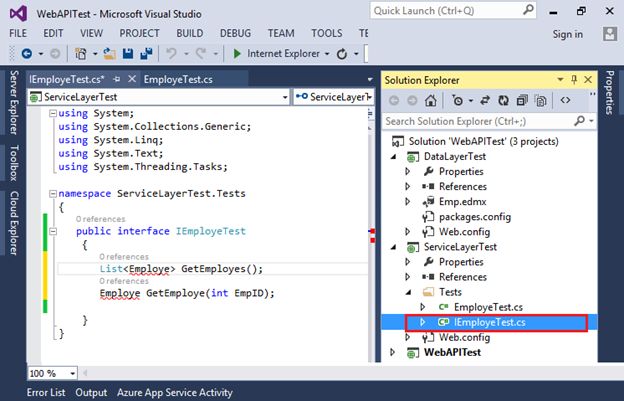Screen dimensions: 624x401
Task: Pin the IEmployeTest.cs tab
Action: coord(117,80)
